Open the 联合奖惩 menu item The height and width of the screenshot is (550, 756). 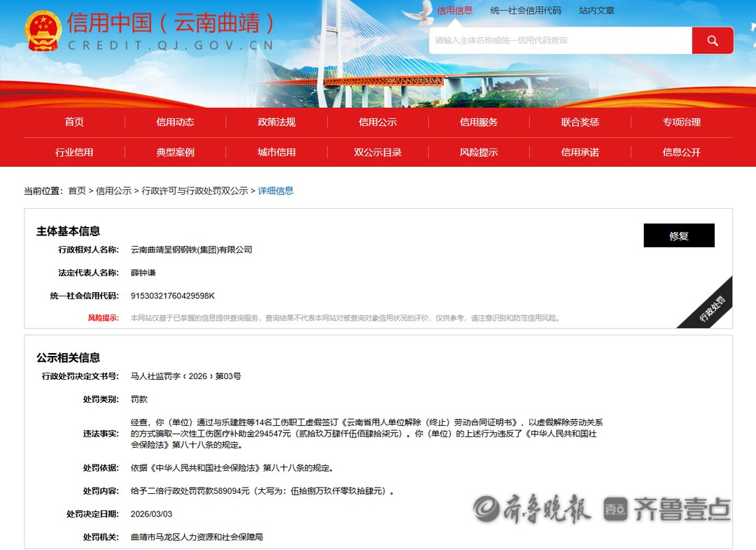[x=580, y=121]
